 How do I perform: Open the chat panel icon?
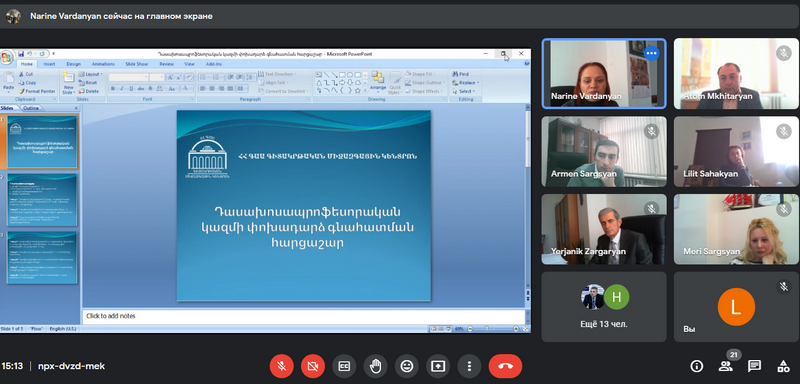(754, 366)
